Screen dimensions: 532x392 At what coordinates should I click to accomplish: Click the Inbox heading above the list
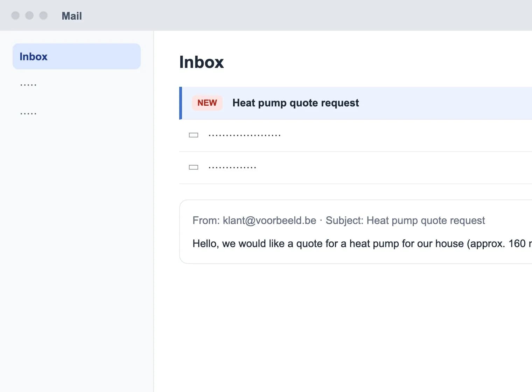point(202,62)
